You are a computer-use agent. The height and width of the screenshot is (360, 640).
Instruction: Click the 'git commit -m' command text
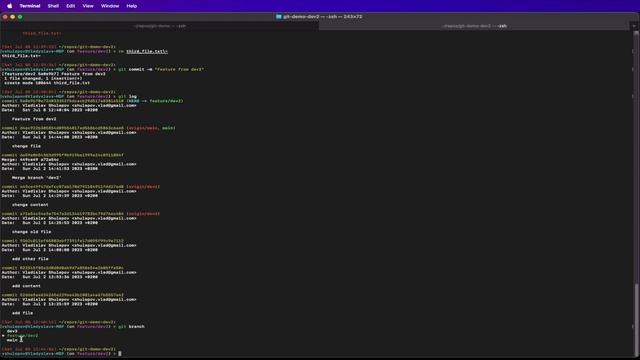pyautogui.click(x=135, y=69)
